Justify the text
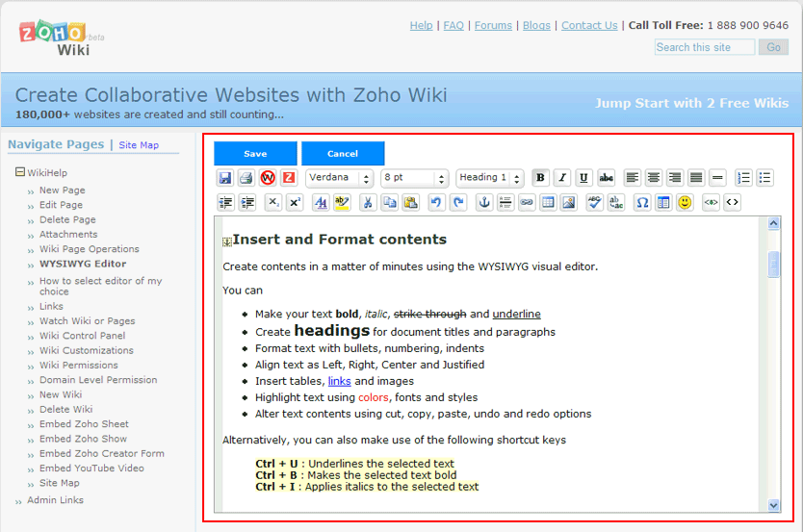 click(696, 178)
